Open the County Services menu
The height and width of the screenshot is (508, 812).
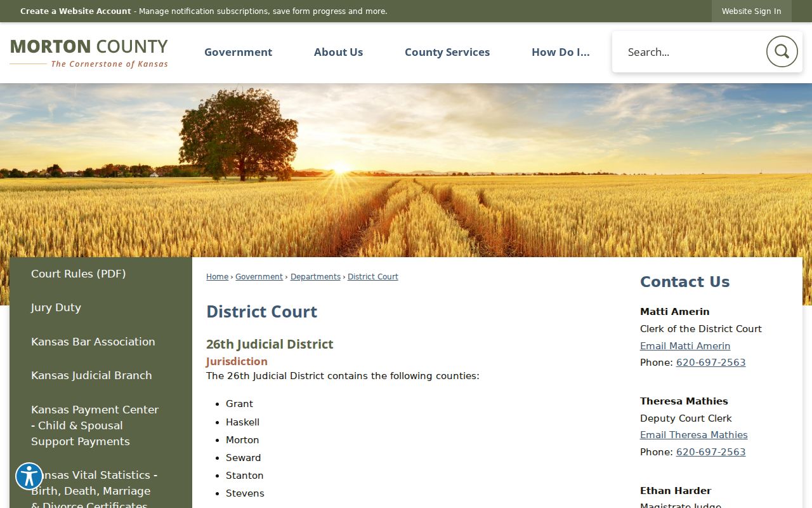click(x=447, y=52)
